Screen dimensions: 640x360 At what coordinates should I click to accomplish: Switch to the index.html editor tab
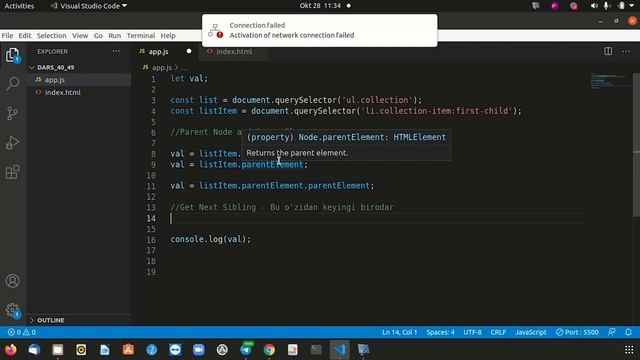pyautogui.click(x=234, y=51)
